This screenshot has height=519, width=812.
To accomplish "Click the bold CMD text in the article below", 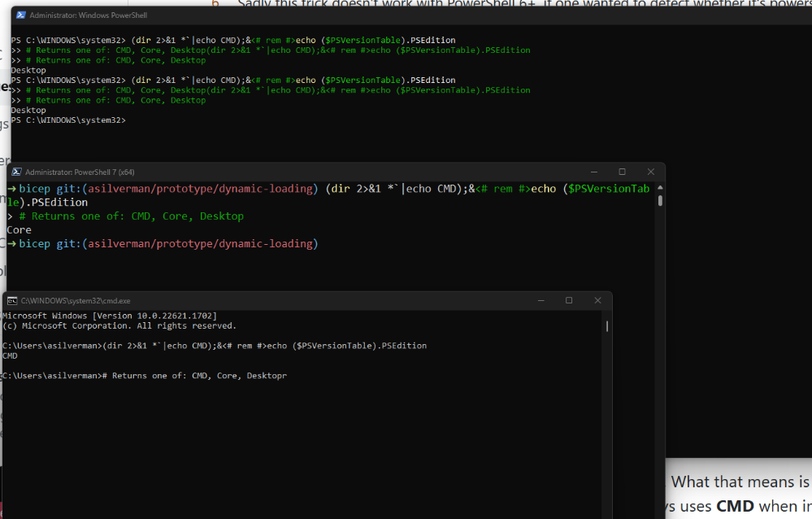I will point(736,505).
